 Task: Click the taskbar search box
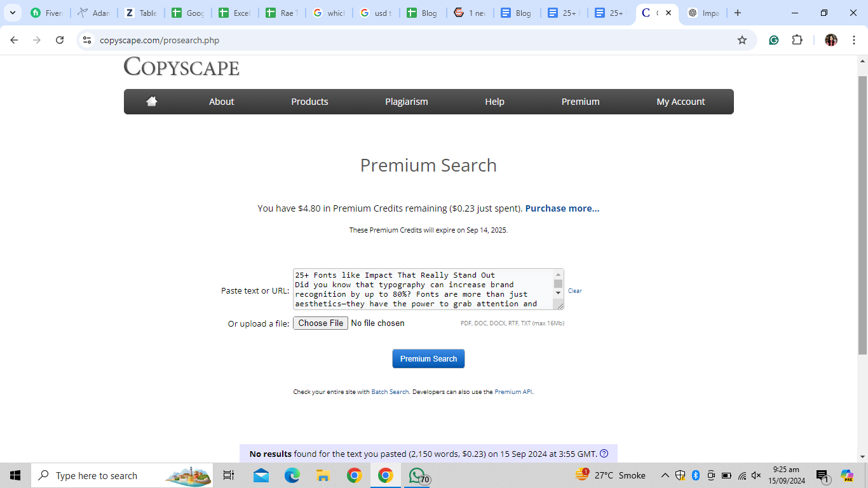click(x=122, y=475)
